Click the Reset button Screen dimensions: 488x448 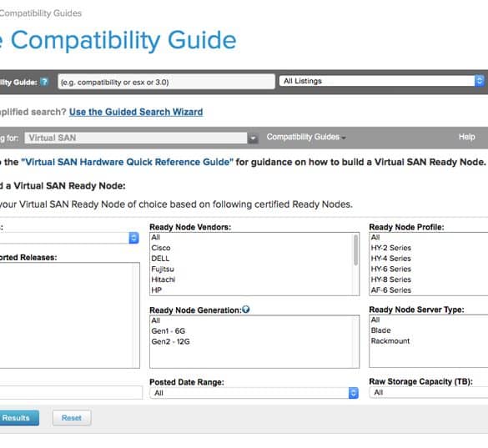72,418
